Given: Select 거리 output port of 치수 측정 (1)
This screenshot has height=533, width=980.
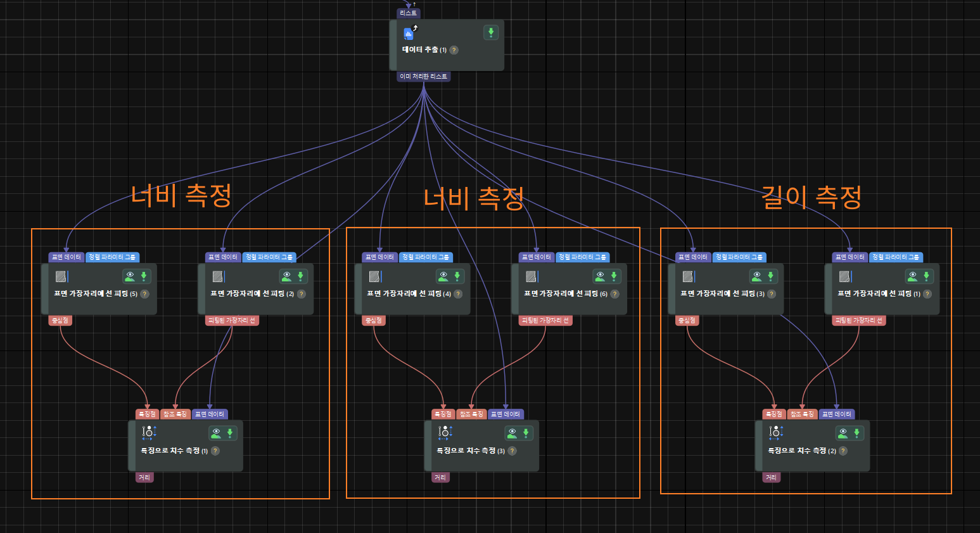Looking at the screenshot, I should (144, 478).
